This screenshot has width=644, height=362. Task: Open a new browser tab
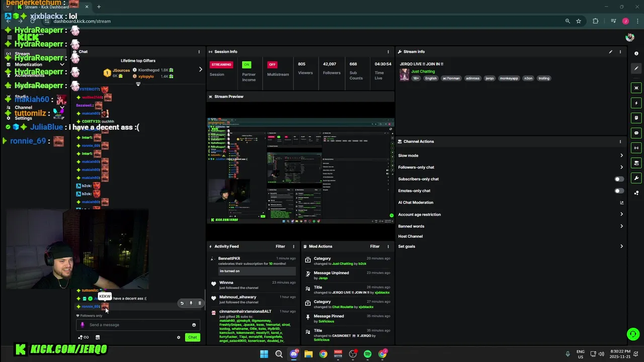pos(99,7)
